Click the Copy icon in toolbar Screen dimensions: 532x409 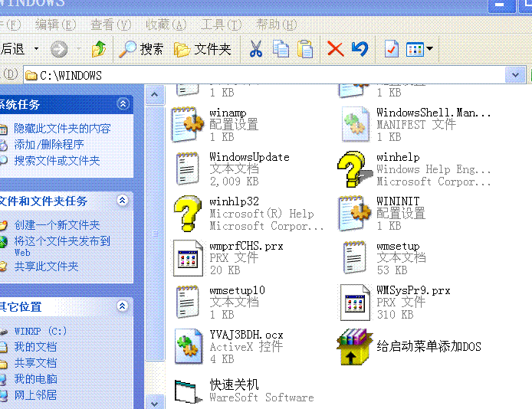(281, 49)
